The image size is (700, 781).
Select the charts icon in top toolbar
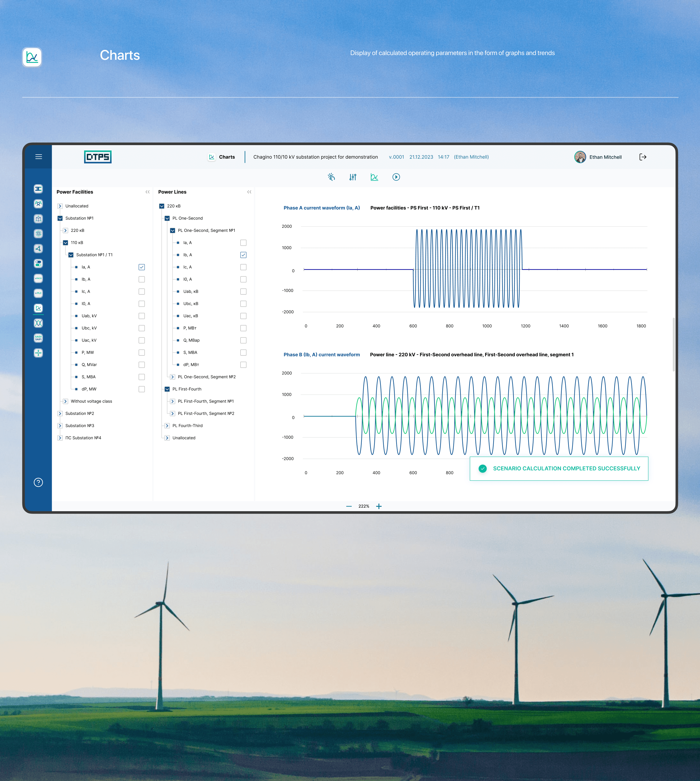374,177
